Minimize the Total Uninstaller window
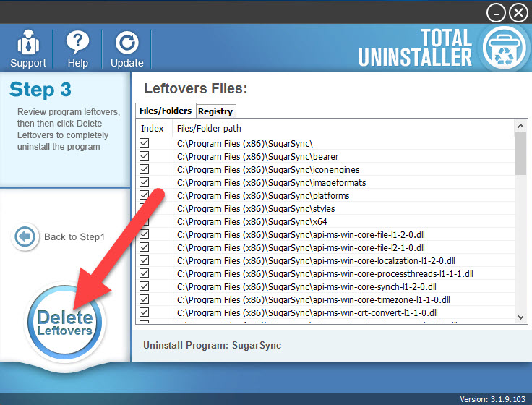 click(x=496, y=13)
